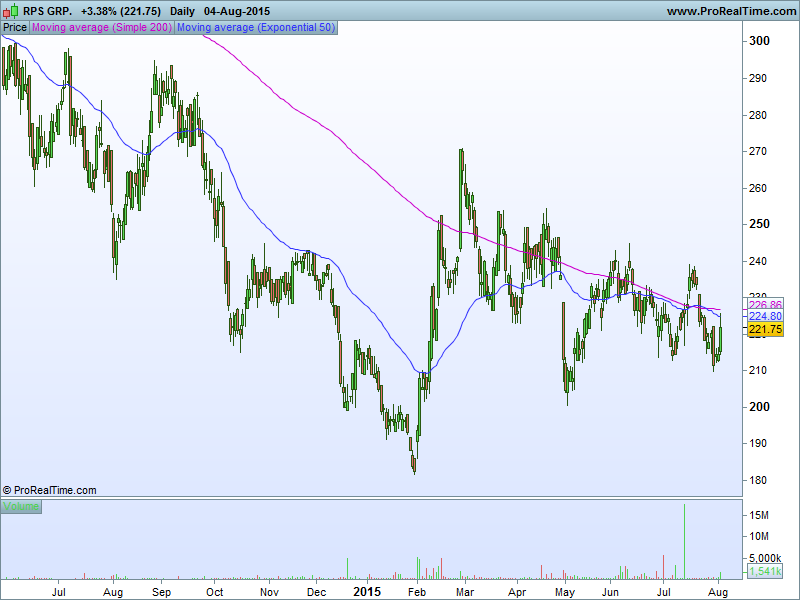Click the 15M label on volume scale

tap(760, 515)
